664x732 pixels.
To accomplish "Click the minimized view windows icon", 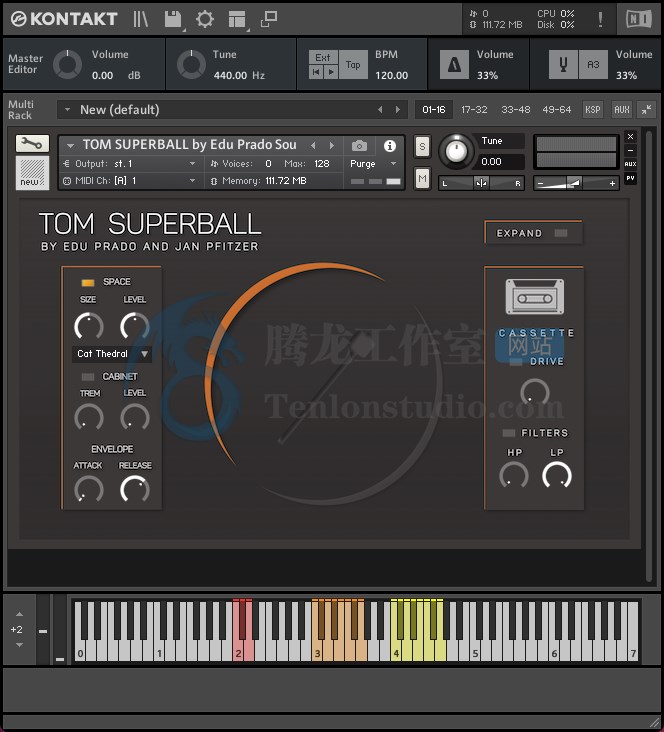I will 268,19.
